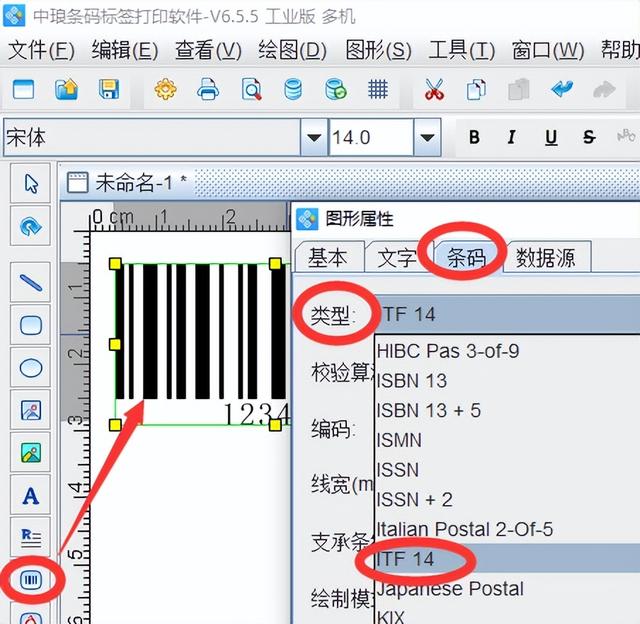The width and height of the screenshot is (640, 624).
Task: Choose Japanese Postal barcode type
Action: click(507, 588)
